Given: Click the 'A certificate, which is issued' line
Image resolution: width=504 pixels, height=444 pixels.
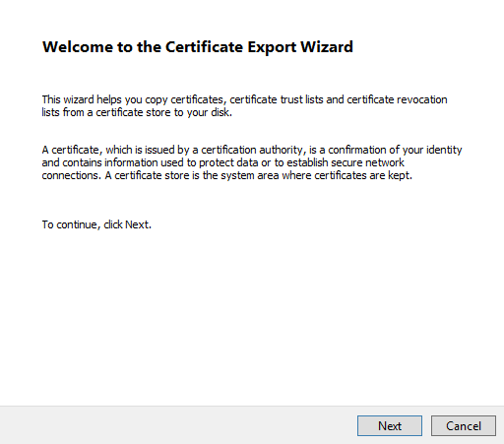Looking at the screenshot, I should pyautogui.click(x=252, y=150).
